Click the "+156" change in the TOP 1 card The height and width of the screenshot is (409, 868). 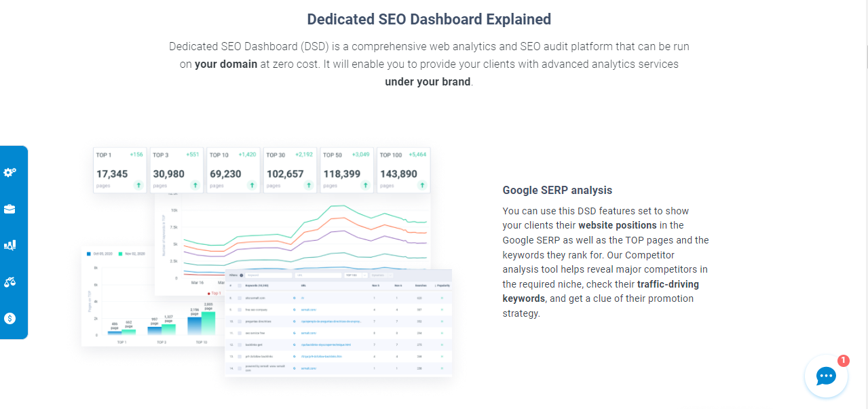pos(136,155)
